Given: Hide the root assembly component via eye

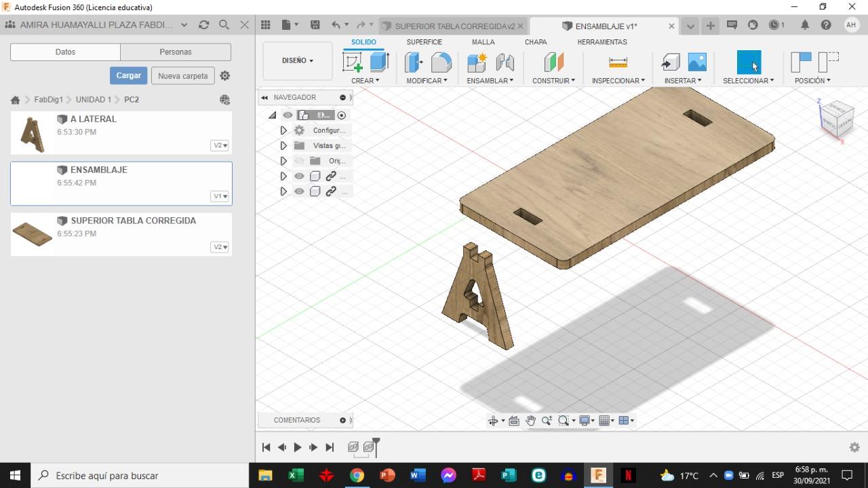Looking at the screenshot, I should [288, 115].
